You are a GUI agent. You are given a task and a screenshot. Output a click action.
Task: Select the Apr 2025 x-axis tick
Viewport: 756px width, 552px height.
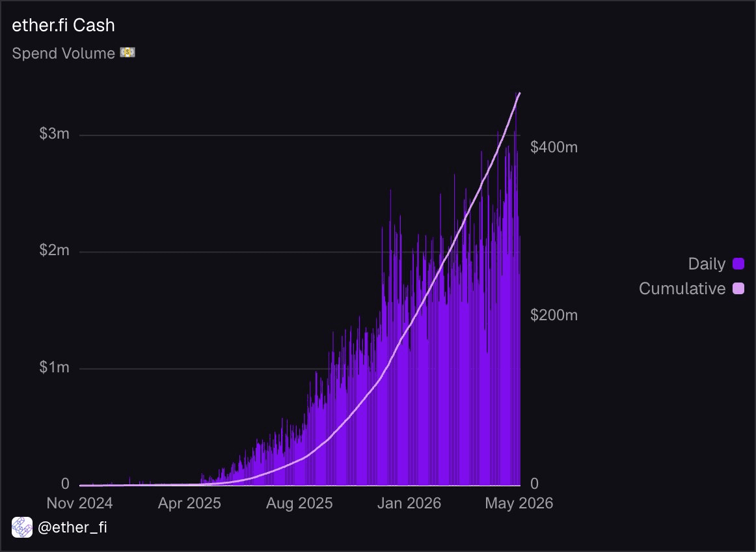pyautogui.click(x=189, y=503)
